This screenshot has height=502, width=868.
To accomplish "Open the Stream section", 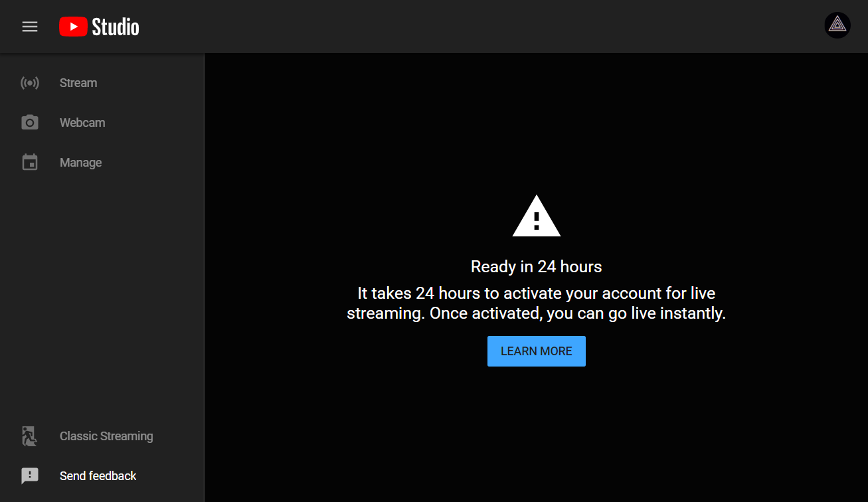I will point(78,82).
